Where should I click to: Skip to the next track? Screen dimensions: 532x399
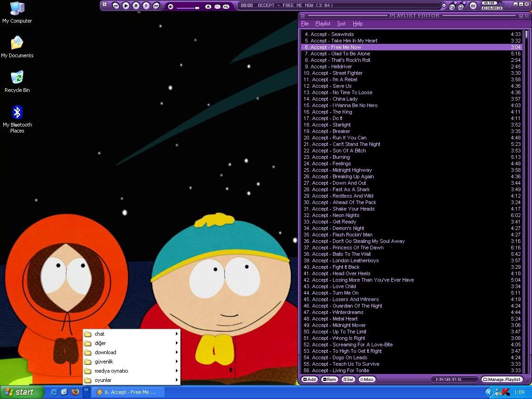(x=156, y=6)
